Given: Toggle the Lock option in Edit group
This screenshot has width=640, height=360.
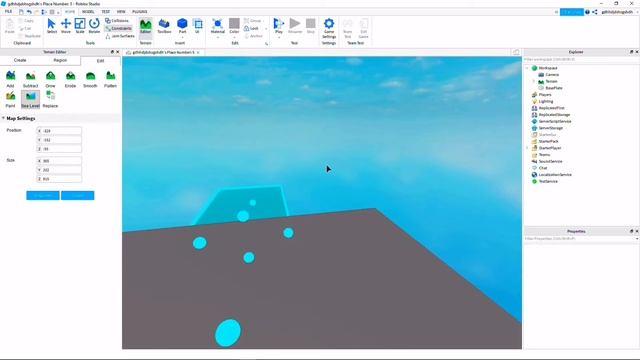Looking at the screenshot, I should pyautogui.click(x=251, y=28).
